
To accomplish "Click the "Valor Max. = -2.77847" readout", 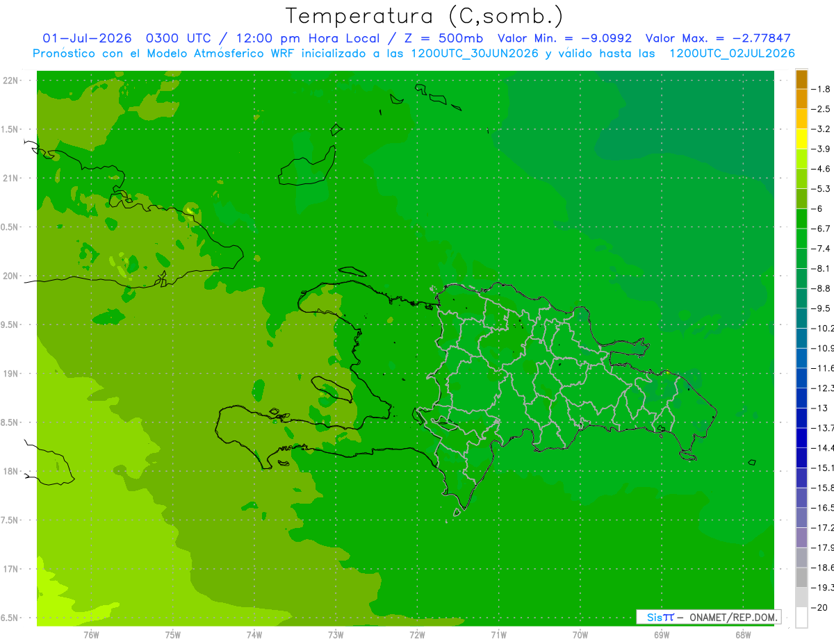I will click(x=718, y=38).
